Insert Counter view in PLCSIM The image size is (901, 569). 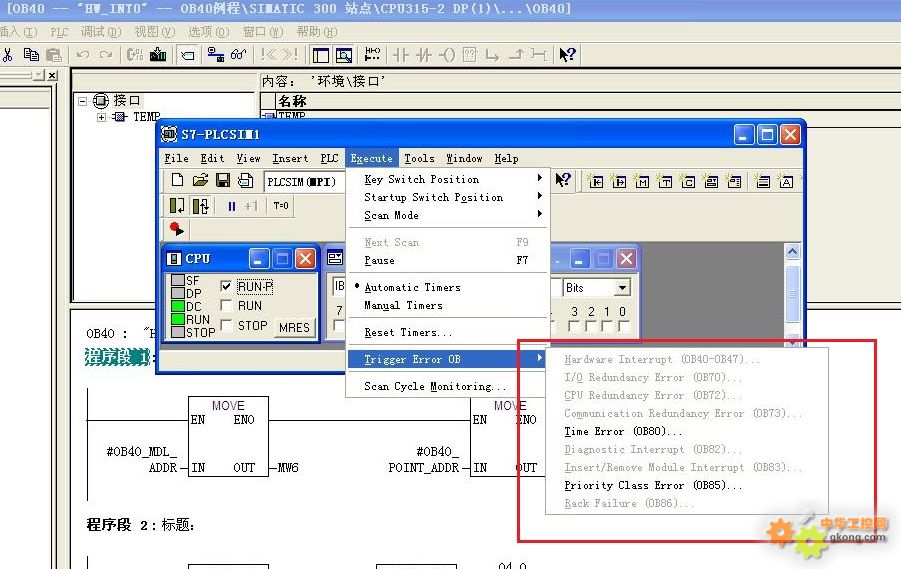688,182
